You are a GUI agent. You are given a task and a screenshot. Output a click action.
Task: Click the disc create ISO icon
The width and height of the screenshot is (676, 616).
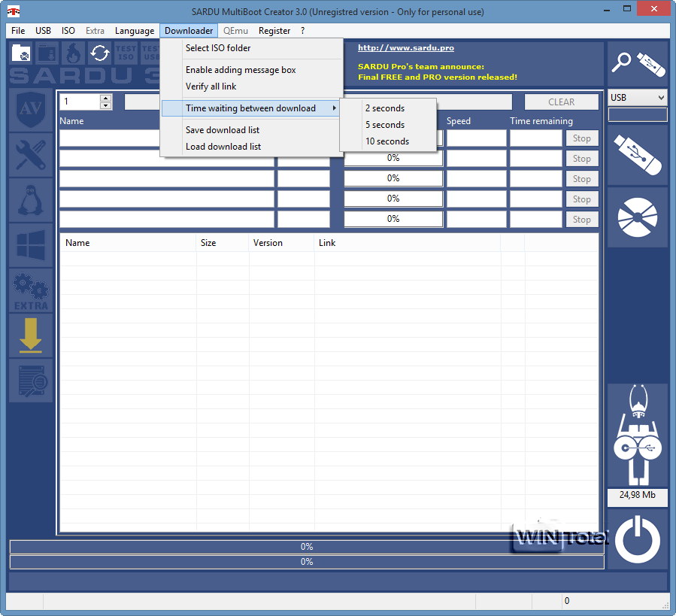click(x=637, y=217)
